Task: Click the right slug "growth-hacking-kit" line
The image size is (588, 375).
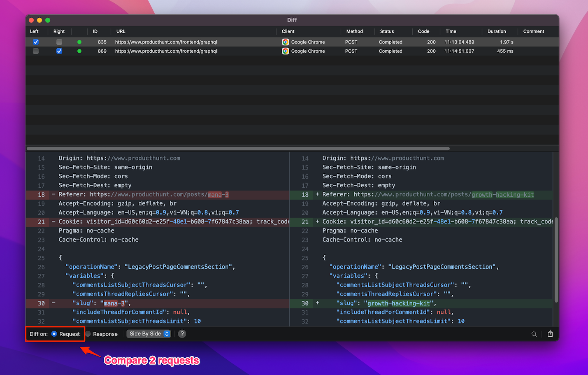Action: (422, 303)
